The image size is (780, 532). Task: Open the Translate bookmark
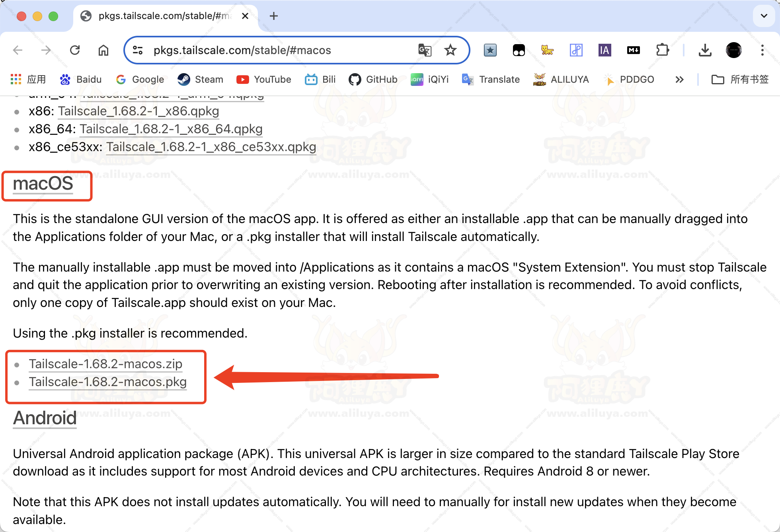pos(491,80)
